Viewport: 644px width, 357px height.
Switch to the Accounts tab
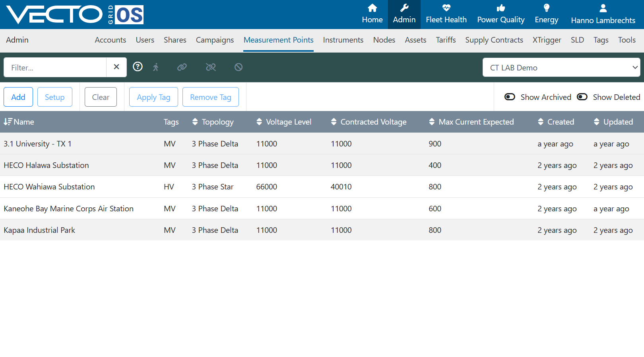coord(111,40)
